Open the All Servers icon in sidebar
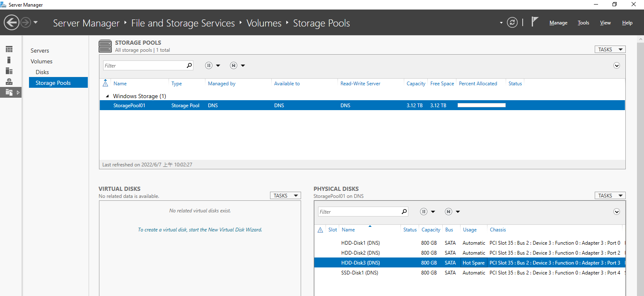This screenshot has height=296, width=644. (9, 71)
